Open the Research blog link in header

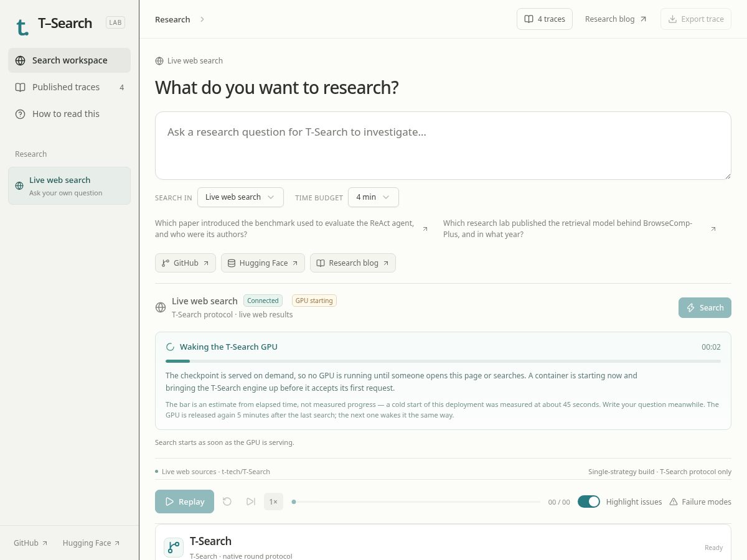pyautogui.click(x=616, y=19)
